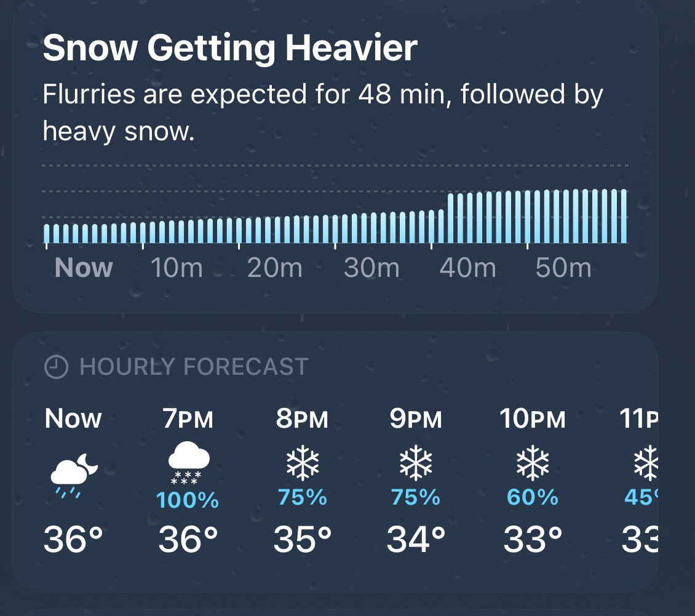Tap the 35° temperature under 8PM
Image resolution: width=695 pixels, height=616 pixels.
click(302, 540)
